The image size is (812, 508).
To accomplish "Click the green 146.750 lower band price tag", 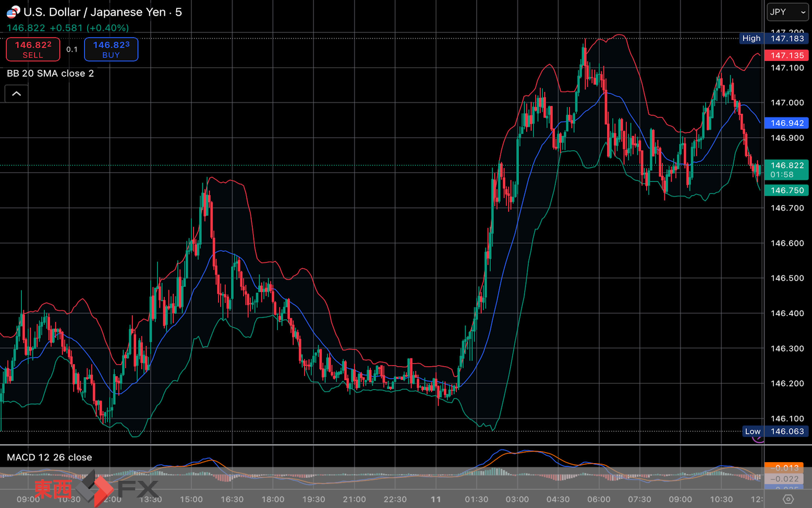I will point(787,190).
